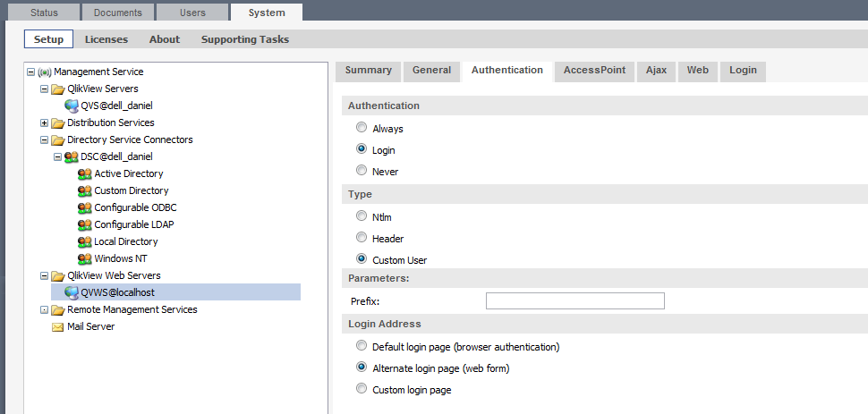
Task: Switch to the General tab
Action: 432,71
